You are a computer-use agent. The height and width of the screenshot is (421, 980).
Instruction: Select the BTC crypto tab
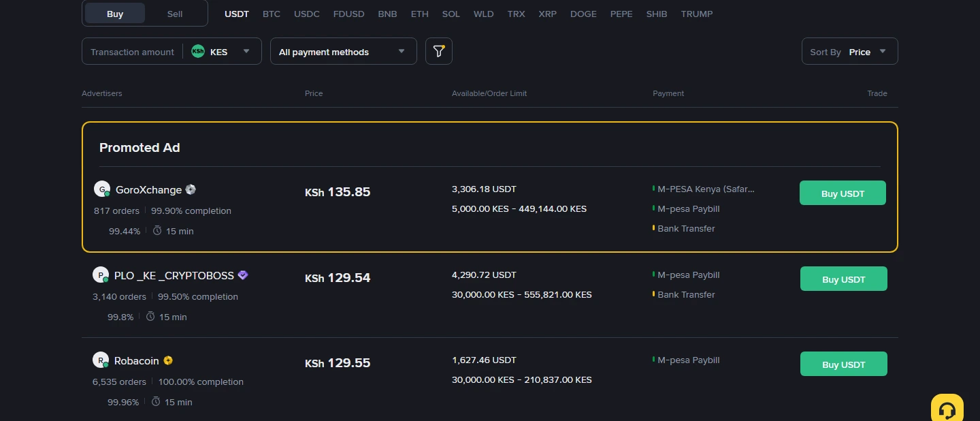click(272, 14)
